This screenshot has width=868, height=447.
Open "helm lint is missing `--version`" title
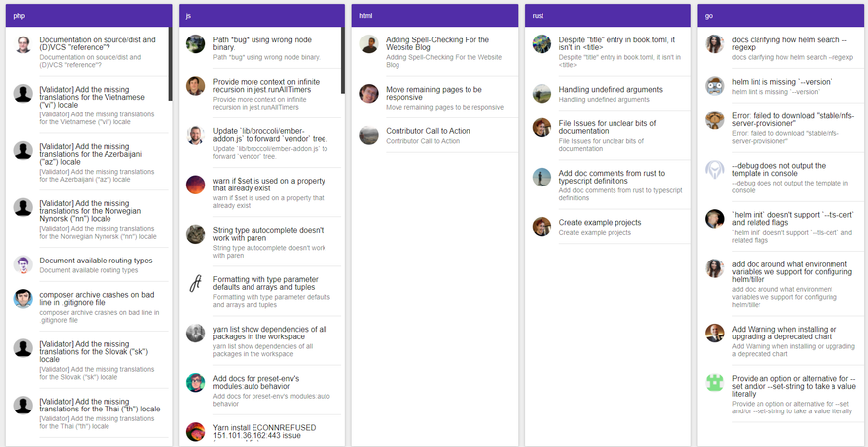(x=781, y=82)
